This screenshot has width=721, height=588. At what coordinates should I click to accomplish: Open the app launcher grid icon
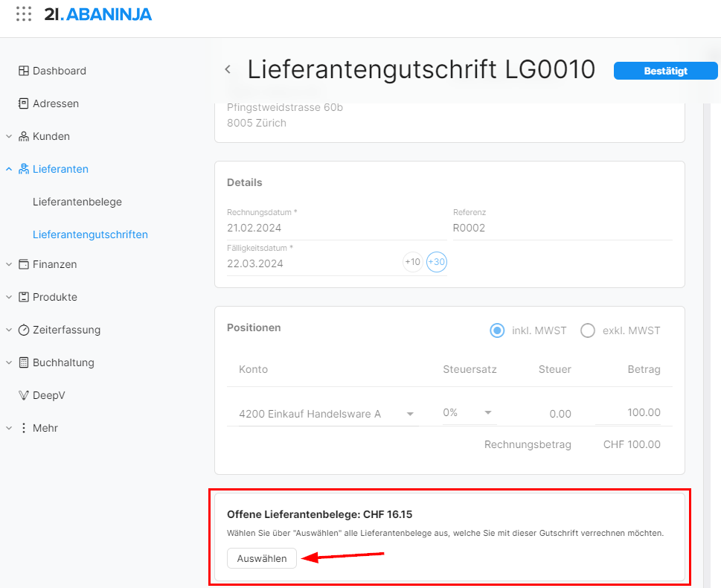pos(24,14)
